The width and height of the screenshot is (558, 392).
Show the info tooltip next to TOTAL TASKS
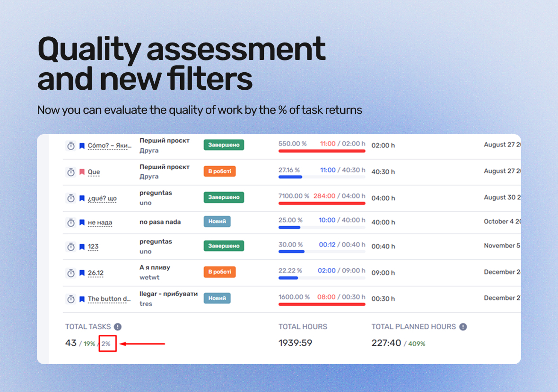[x=118, y=327]
